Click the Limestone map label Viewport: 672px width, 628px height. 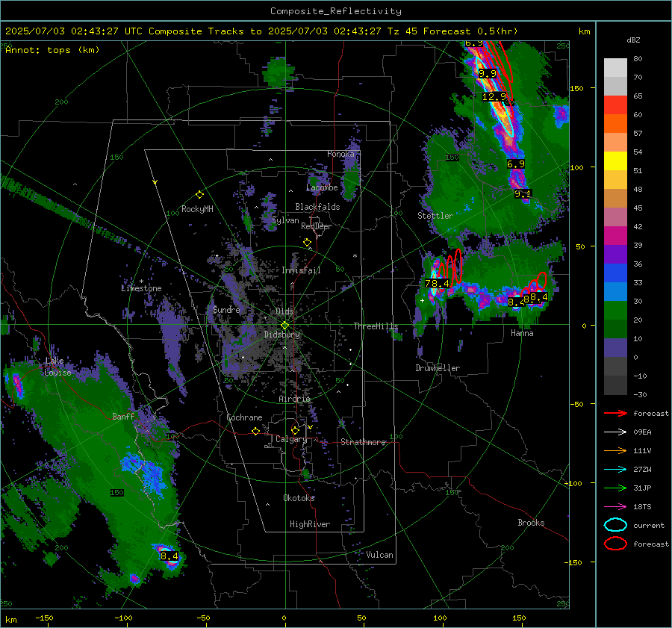tap(141, 288)
